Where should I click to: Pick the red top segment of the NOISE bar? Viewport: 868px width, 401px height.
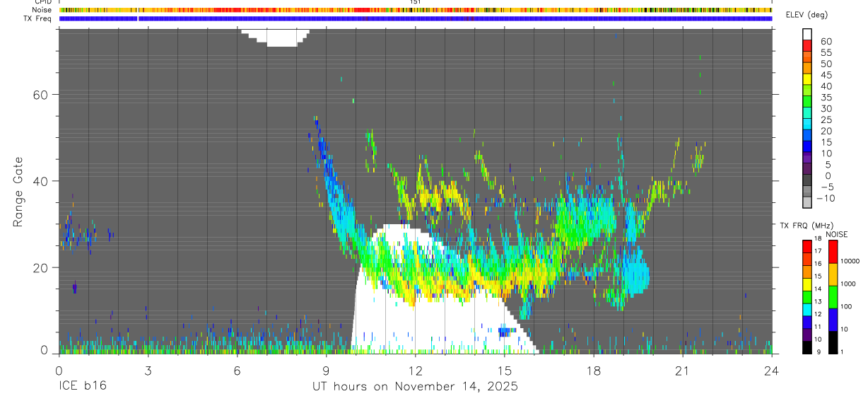click(x=833, y=251)
